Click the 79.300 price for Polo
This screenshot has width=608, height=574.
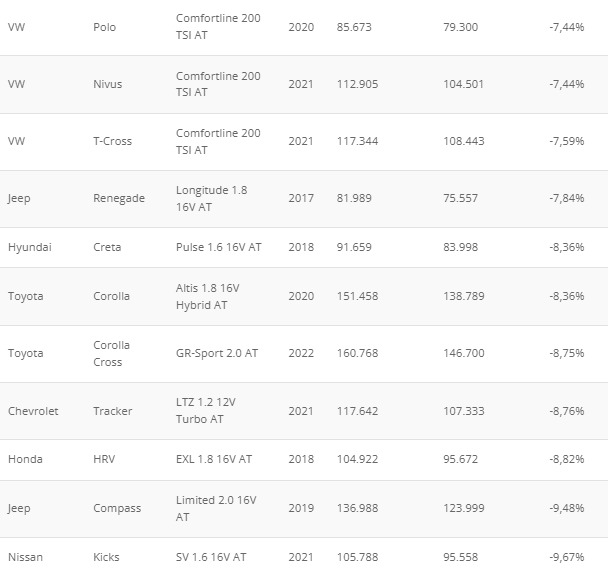[x=460, y=27]
